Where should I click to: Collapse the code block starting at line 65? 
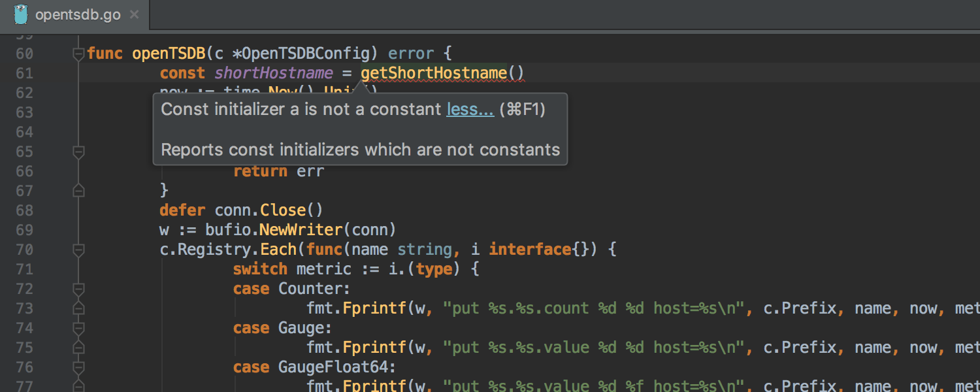[78, 152]
